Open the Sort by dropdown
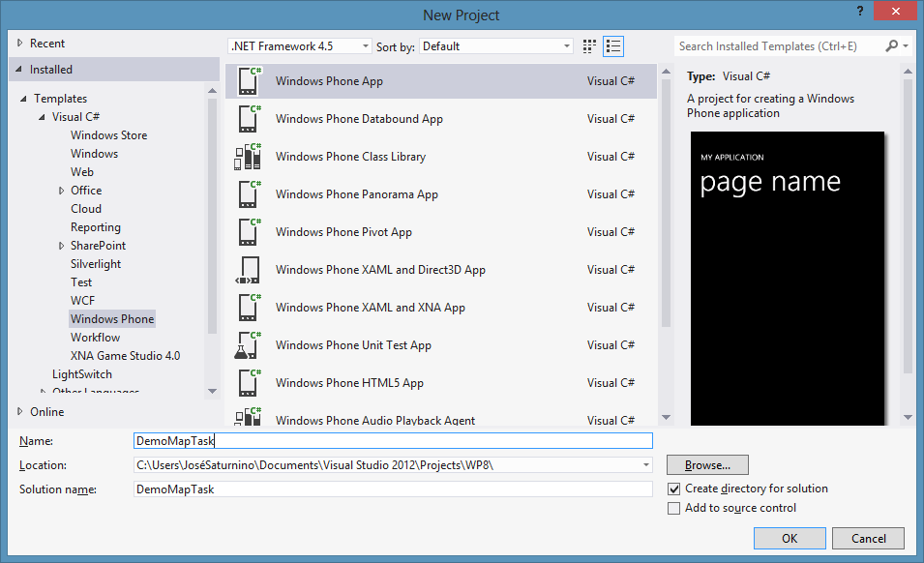The width and height of the screenshot is (924, 563). coord(496,46)
